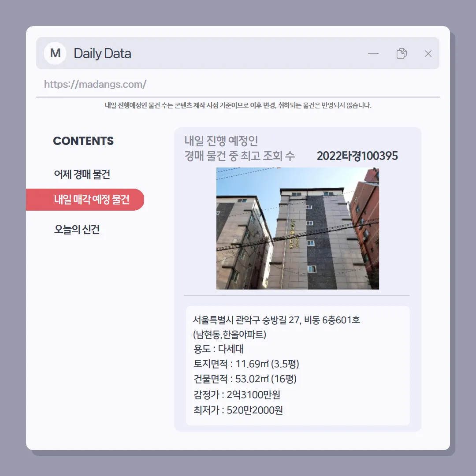This screenshot has height=476, width=476.
Task: Click the CONTENTS sidebar heading
Action: coord(83,141)
